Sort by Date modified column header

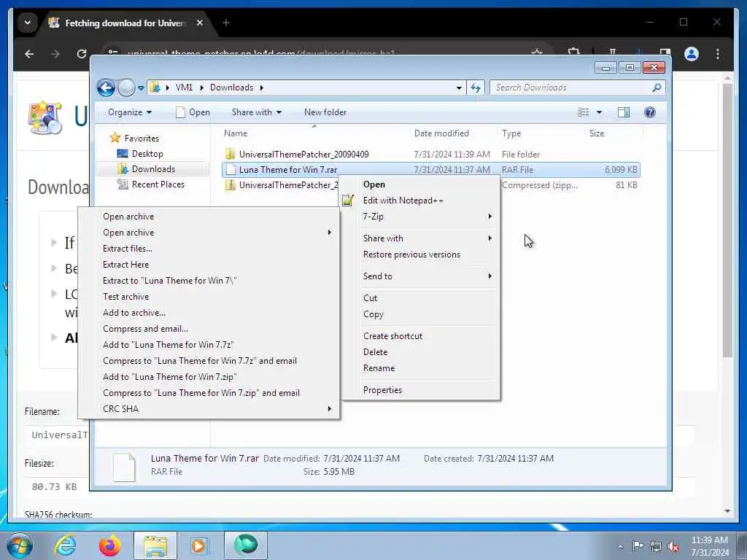(x=441, y=133)
